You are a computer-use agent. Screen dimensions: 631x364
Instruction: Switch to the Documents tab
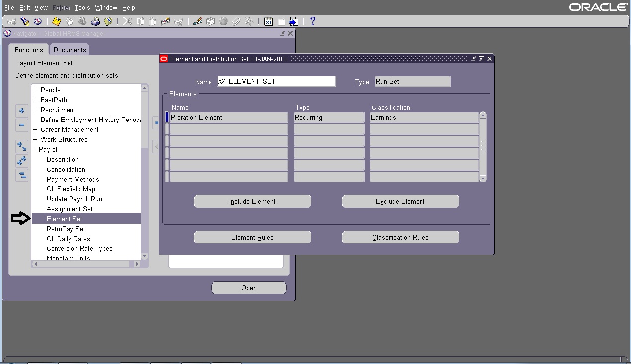tap(70, 50)
